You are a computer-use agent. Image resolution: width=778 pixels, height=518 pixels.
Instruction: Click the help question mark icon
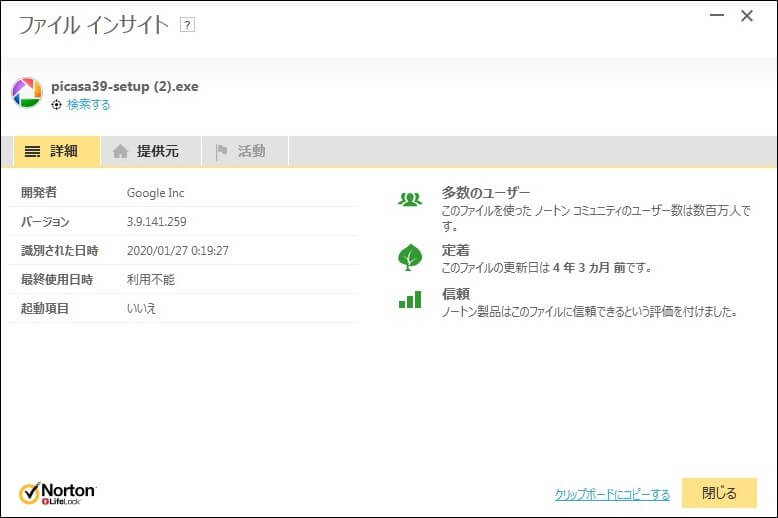187,24
